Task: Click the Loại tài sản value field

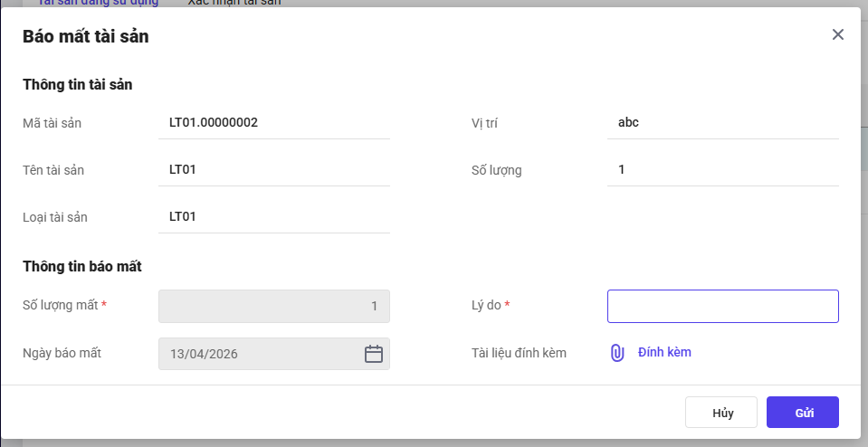Action: click(x=273, y=216)
